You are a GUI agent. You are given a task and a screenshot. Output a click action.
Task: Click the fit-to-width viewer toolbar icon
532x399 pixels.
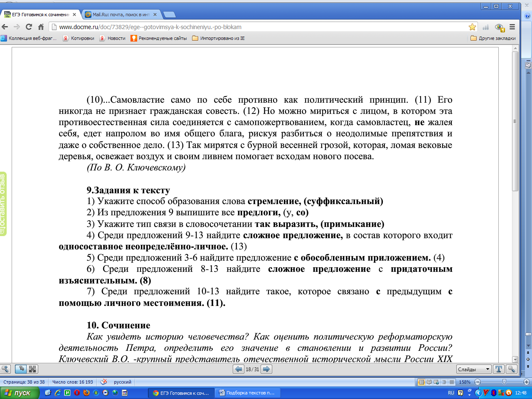[21, 369]
